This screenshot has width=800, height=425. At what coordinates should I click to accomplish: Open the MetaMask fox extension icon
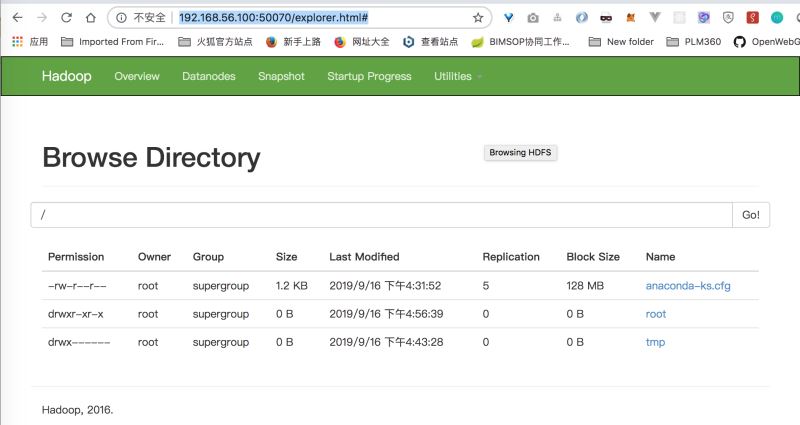tap(630, 17)
